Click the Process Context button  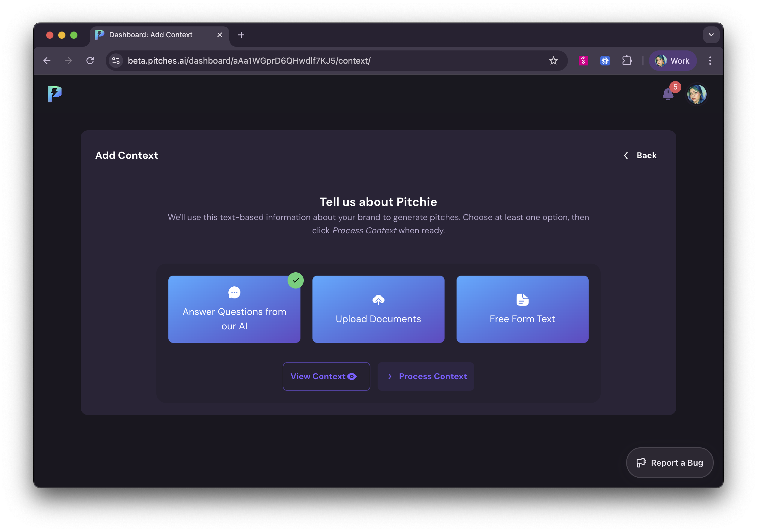(426, 376)
